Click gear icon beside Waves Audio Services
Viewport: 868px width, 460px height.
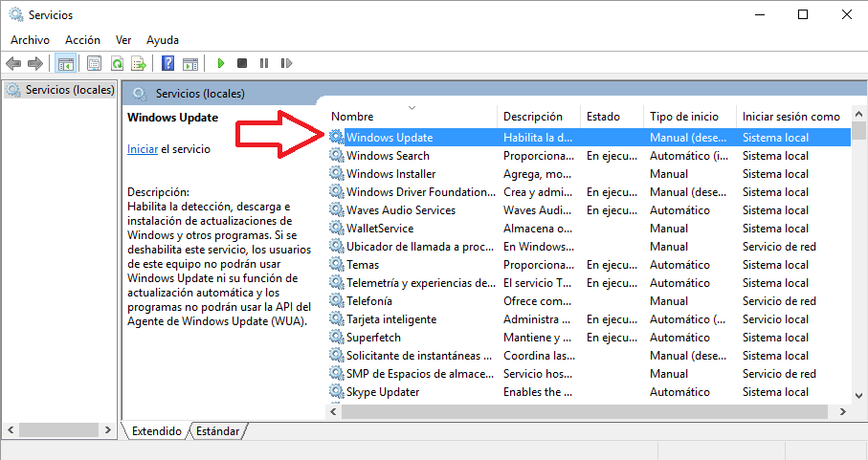337,210
